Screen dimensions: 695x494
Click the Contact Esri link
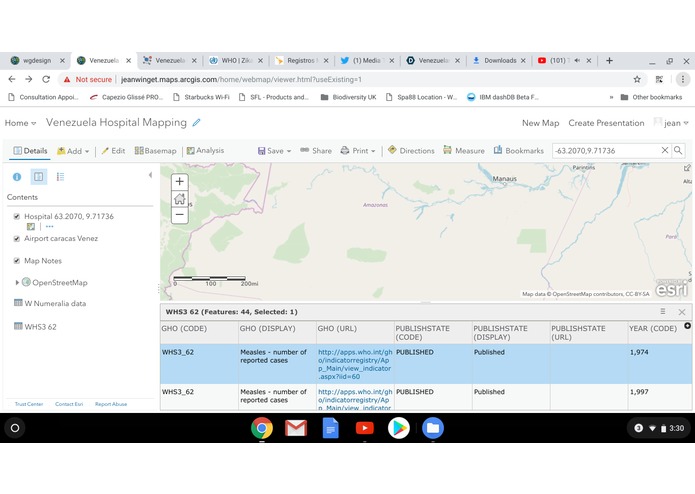pos(69,404)
